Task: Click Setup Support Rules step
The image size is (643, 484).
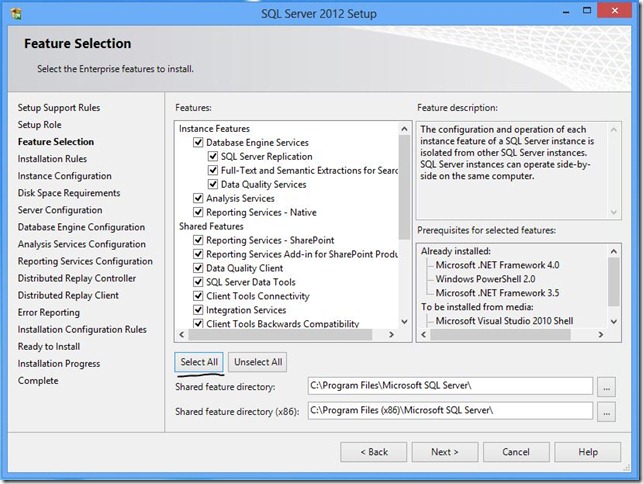Action: 59,107
